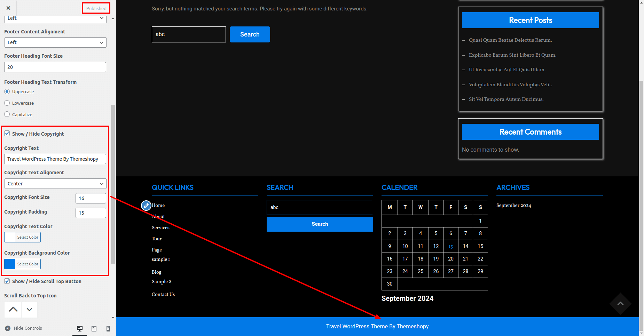Screen dimensions: 644x336
Task: Select the Lowercase text transform option
Action: pyautogui.click(x=7, y=103)
